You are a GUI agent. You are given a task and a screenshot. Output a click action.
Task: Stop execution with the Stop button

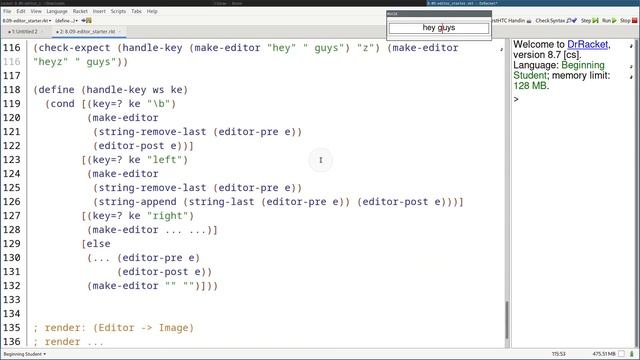click(x=629, y=20)
